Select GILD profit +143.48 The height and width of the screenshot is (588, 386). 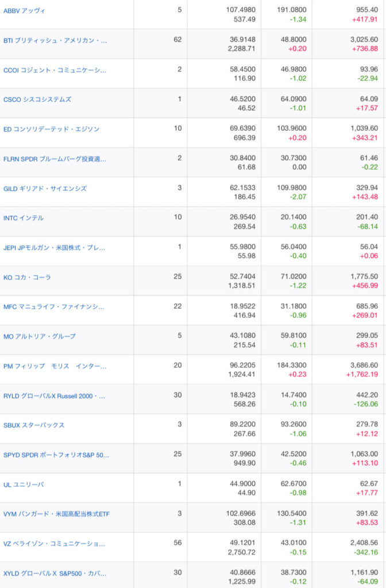point(365,197)
